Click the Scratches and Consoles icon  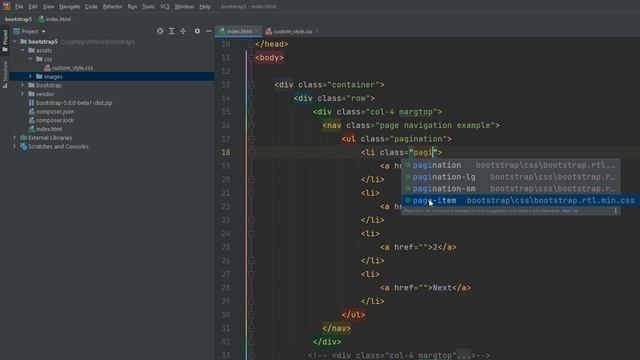tap(24, 147)
